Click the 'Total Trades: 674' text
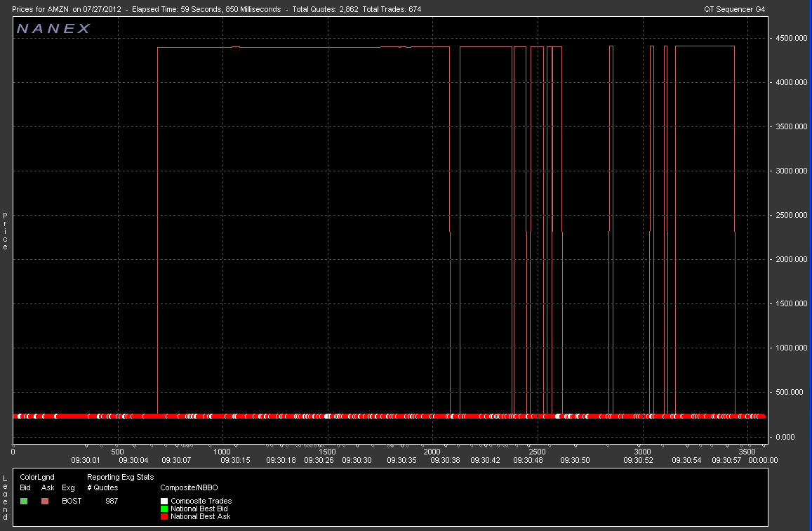812x531 pixels. click(x=392, y=9)
